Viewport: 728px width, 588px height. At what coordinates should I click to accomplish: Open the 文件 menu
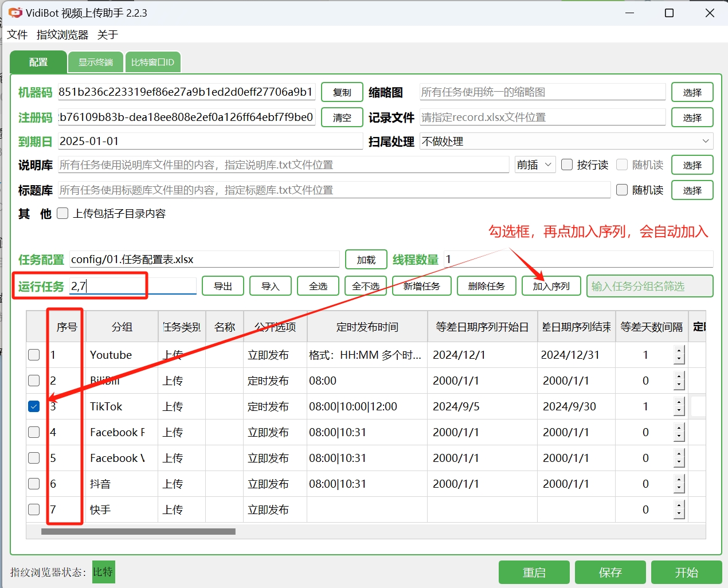(x=17, y=35)
